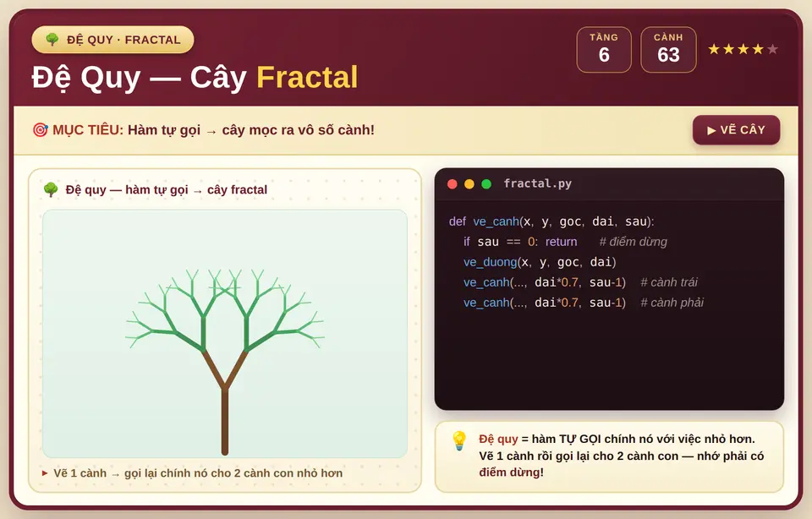This screenshot has height=519, width=812.
Task: Click the hint text starting 'Đệ quy = hàm TỰ GỌI'
Action: [621, 456]
